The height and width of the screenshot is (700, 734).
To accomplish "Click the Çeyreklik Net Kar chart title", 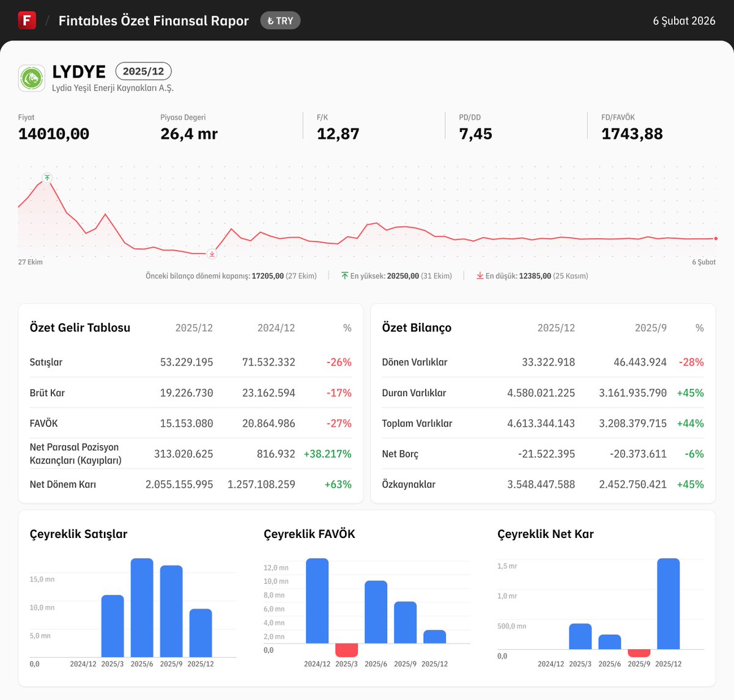I will [546, 534].
